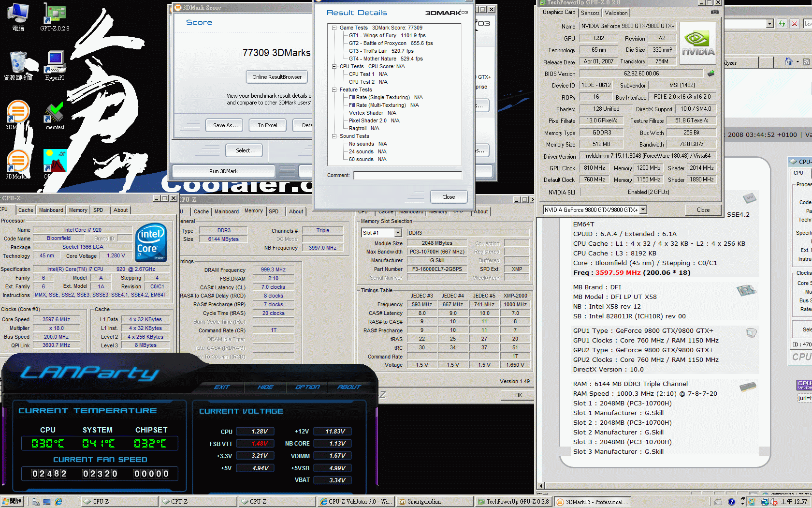Click the BIOS save chip icon in GPU-Z
This screenshot has width=812, height=508.
click(710, 74)
